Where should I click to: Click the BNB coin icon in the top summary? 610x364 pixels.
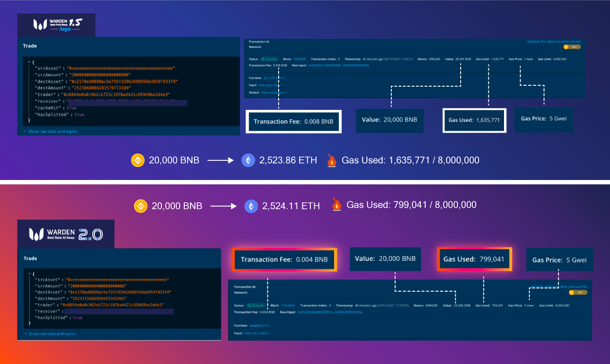coord(138,160)
